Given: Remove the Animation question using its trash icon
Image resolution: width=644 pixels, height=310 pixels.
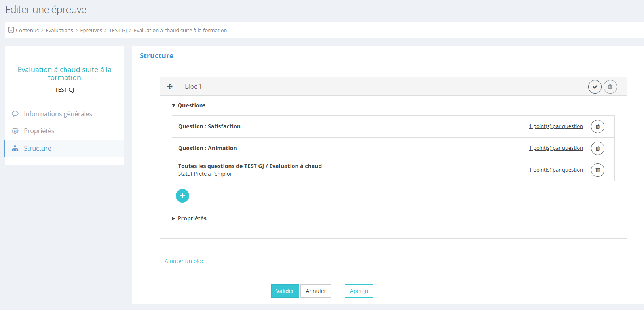Looking at the screenshot, I should point(597,148).
